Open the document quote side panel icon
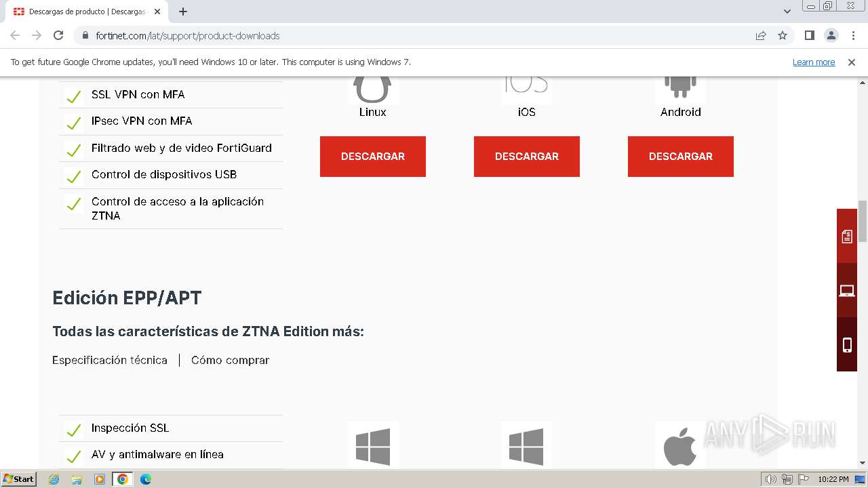This screenshot has height=488, width=868. (847, 236)
